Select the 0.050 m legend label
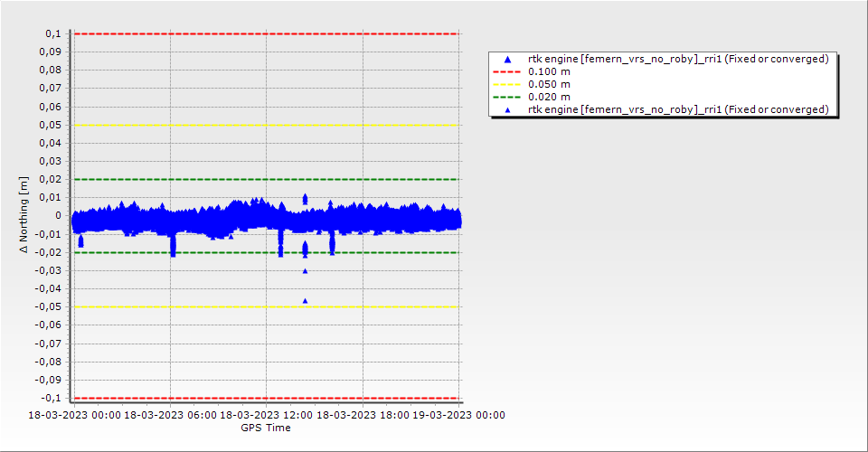Screen dimensions: 868x452 (x=550, y=84)
